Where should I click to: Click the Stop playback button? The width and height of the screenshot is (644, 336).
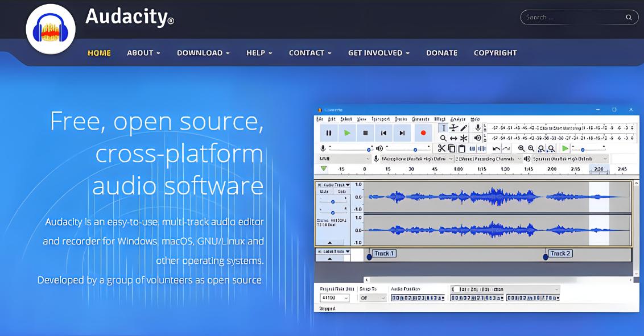(365, 133)
